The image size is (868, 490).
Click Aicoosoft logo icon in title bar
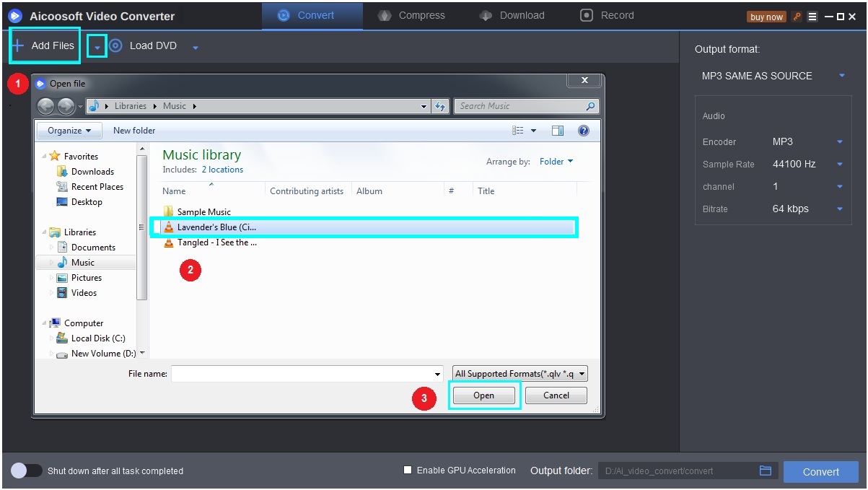point(14,15)
